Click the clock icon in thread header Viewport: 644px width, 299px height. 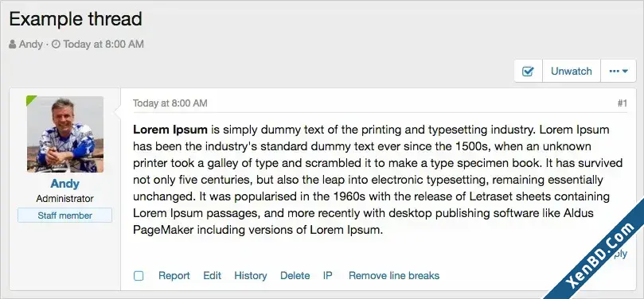coord(56,45)
